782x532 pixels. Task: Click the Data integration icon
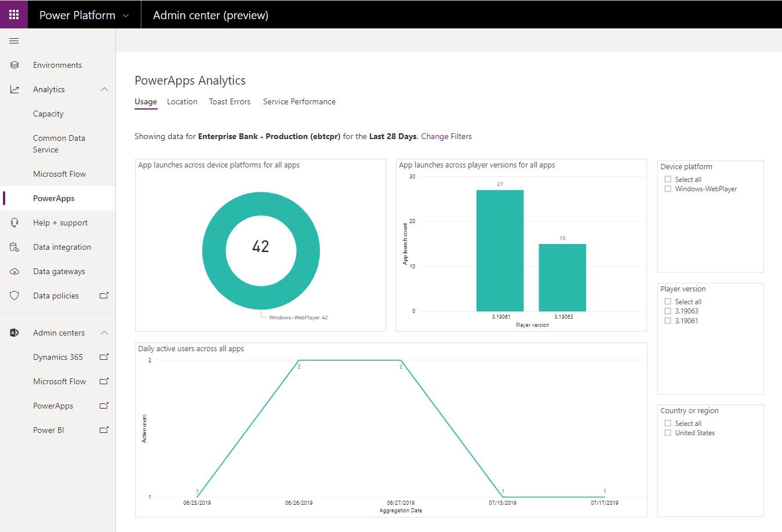(14, 247)
